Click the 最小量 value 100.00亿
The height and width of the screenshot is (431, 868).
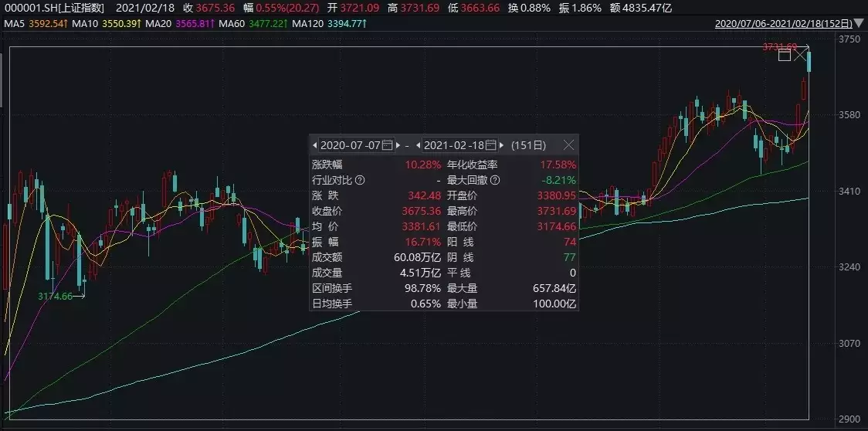[x=554, y=304]
